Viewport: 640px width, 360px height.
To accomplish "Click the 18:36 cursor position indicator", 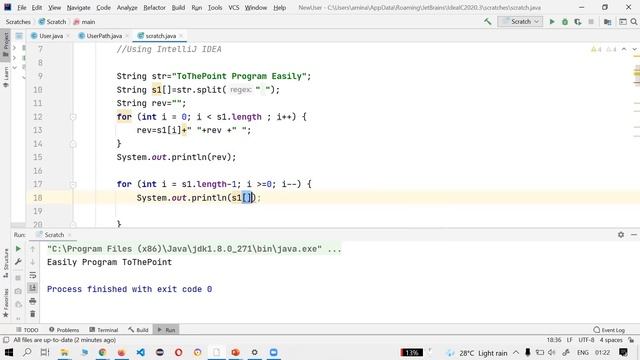I will pos(554,340).
